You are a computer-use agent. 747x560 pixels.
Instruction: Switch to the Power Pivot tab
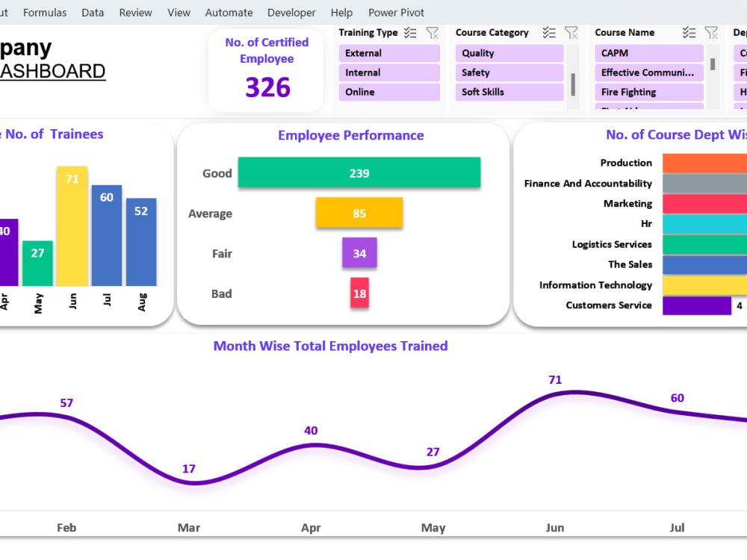click(396, 12)
